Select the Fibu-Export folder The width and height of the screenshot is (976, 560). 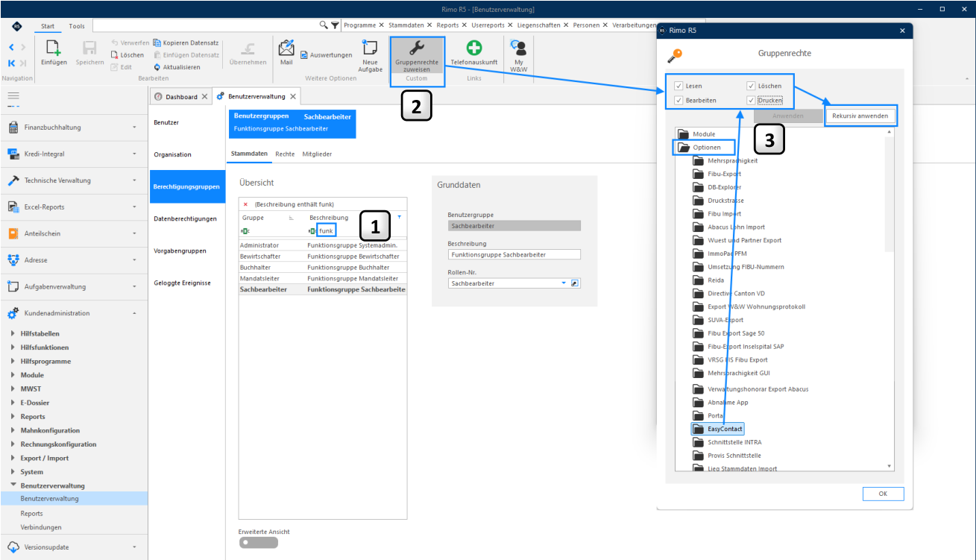717,174
